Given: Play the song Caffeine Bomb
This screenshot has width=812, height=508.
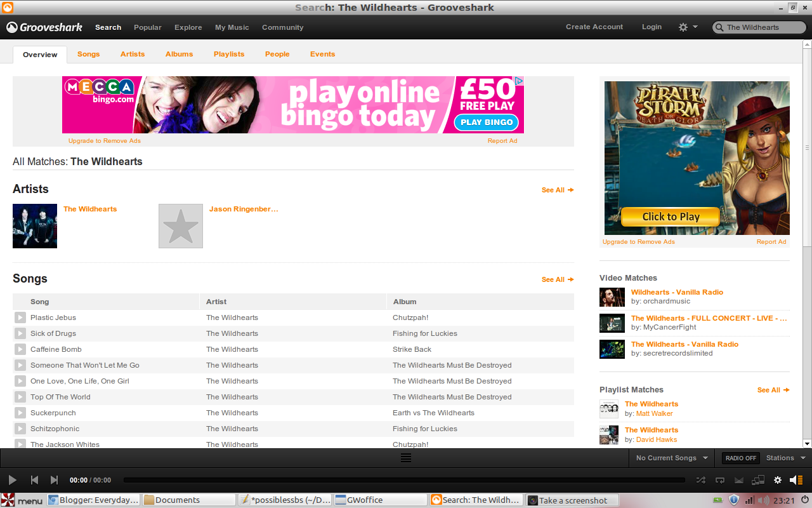Looking at the screenshot, I should pos(20,349).
